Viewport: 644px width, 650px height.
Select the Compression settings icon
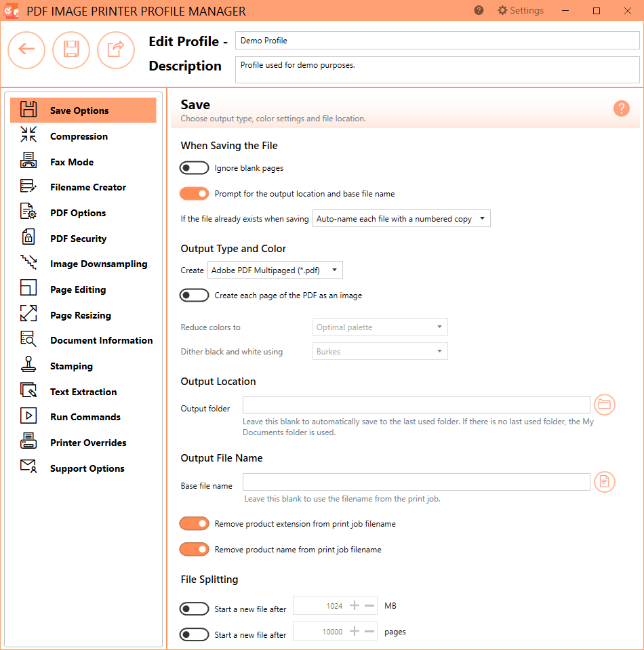pos(28,136)
